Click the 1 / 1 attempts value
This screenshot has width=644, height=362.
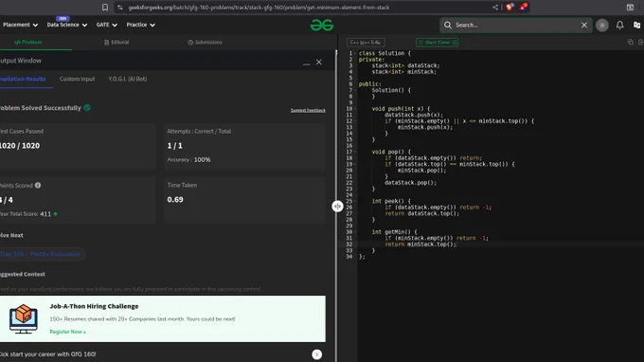[x=174, y=146]
